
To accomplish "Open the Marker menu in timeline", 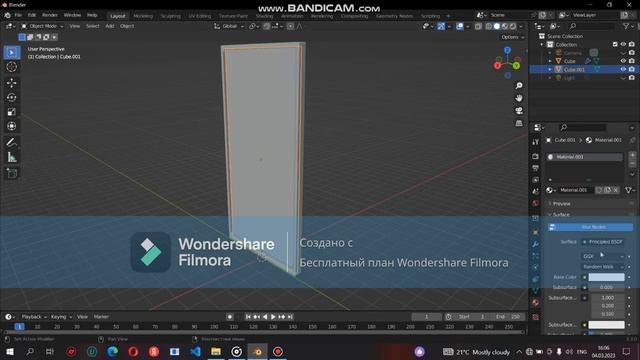I will tap(101, 317).
